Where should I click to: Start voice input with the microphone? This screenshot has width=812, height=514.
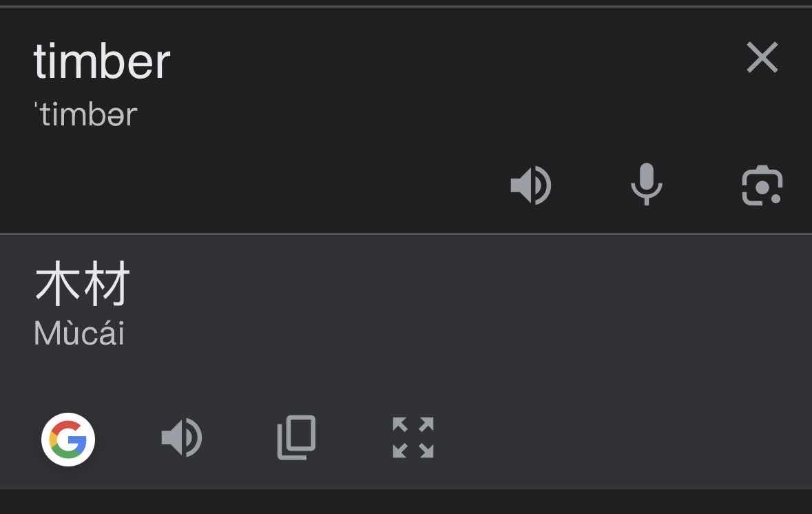coord(646,185)
